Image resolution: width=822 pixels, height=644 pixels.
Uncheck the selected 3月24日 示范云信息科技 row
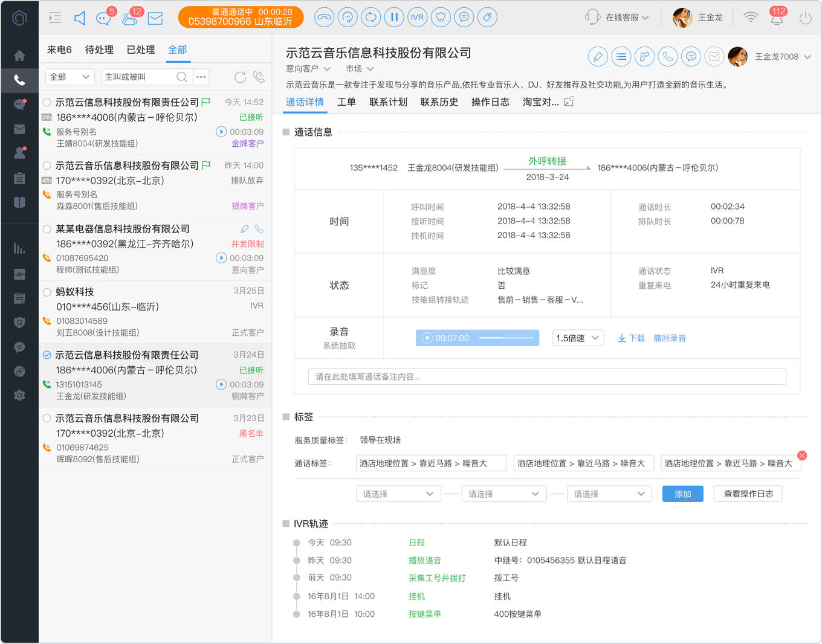point(47,355)
